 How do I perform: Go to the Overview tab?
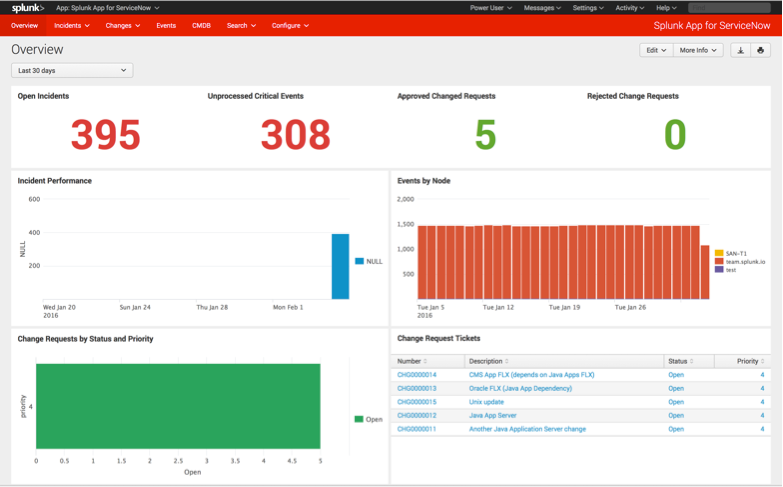24,25
